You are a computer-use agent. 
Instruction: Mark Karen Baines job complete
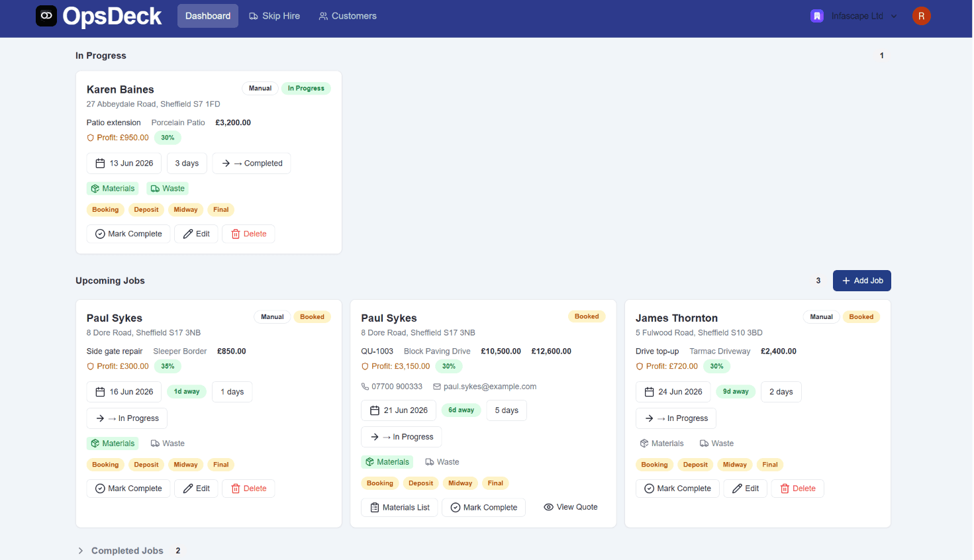128,234
